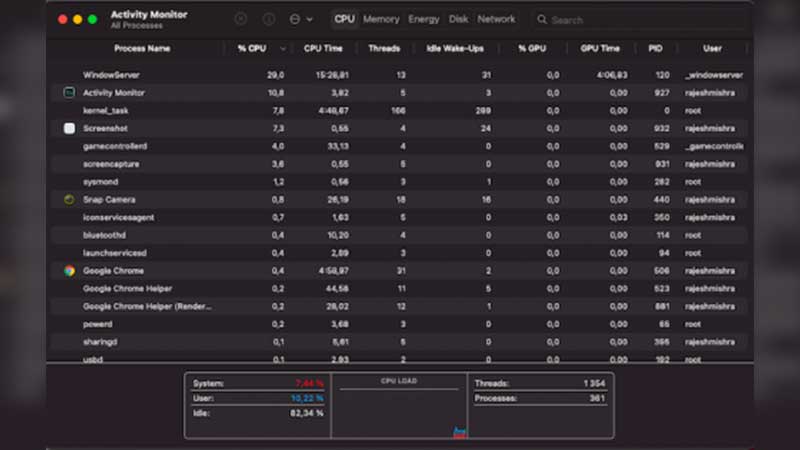Image resolution: width=800 pixels, height=450 pixels.
Task: Sort by the GPU Time column header
Action: click(600, 48)
